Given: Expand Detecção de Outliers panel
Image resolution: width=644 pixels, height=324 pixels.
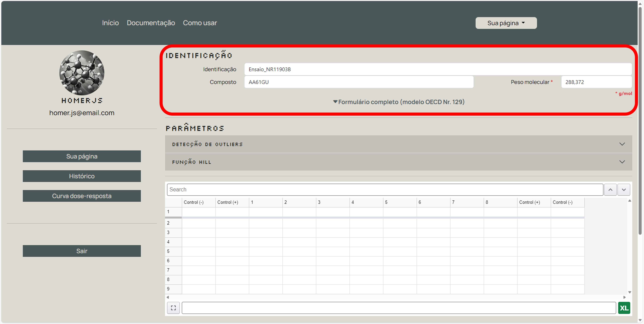Looking at the screenshot, I should click(399, 144).
